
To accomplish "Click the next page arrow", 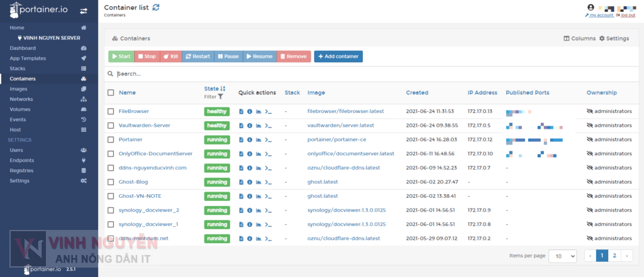I will click(627, 256).
